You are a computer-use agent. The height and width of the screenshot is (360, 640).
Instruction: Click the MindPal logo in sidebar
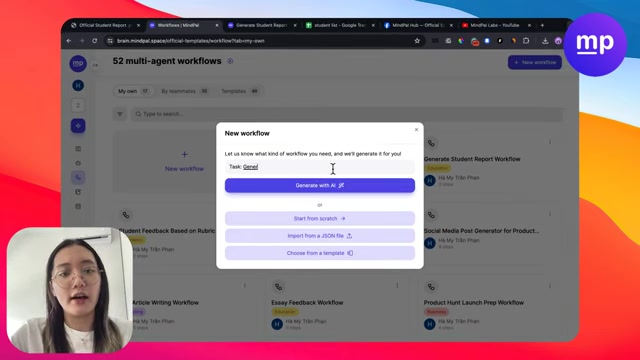pos(78,64)
